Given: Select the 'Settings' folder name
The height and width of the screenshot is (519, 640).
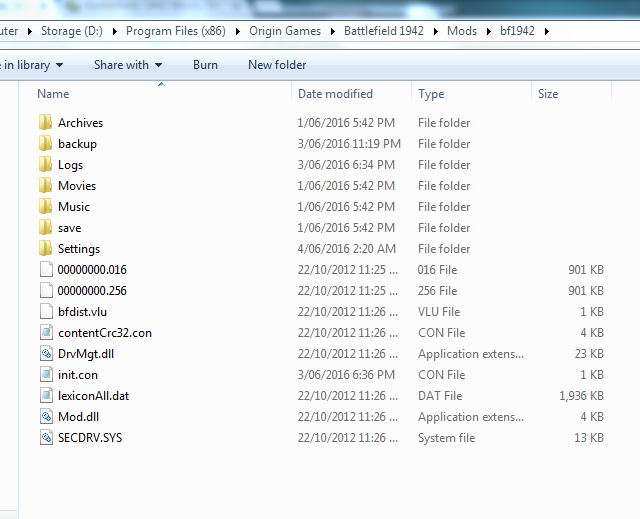Looking at the screenshot, I should (79, 249).
